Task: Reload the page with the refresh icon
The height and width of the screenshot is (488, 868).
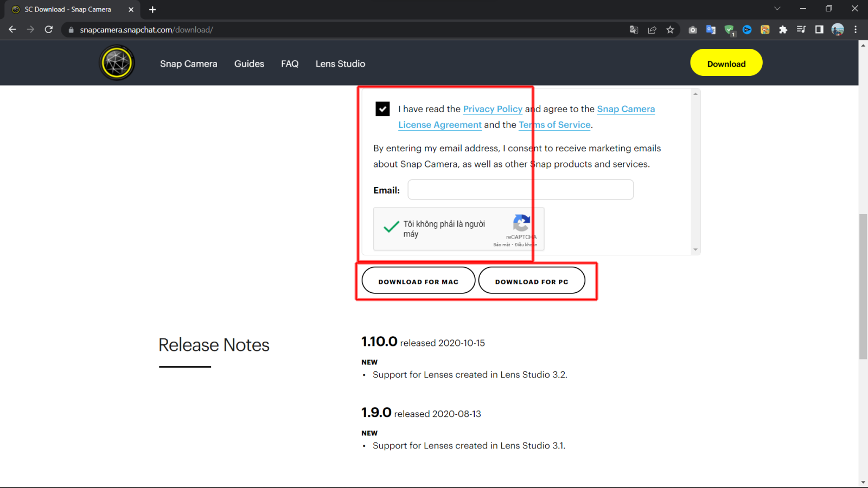Action: point(49,30)
